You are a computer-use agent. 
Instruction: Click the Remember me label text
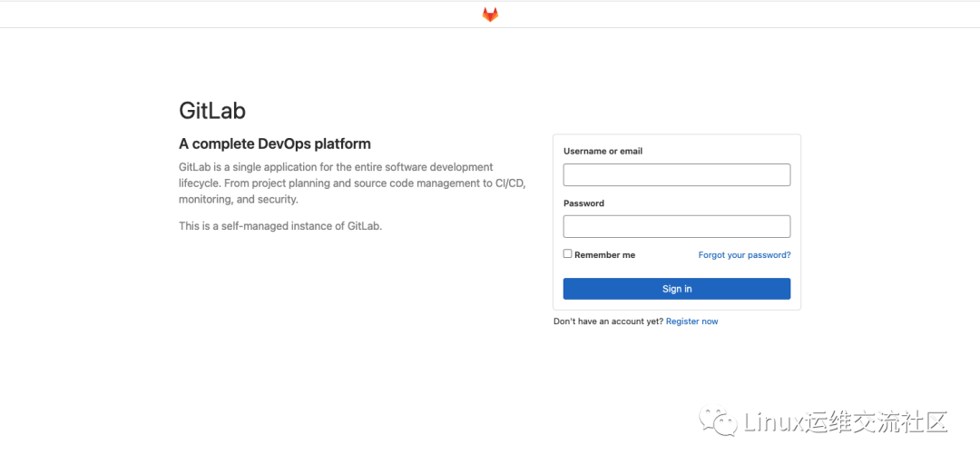coord(604,255)
